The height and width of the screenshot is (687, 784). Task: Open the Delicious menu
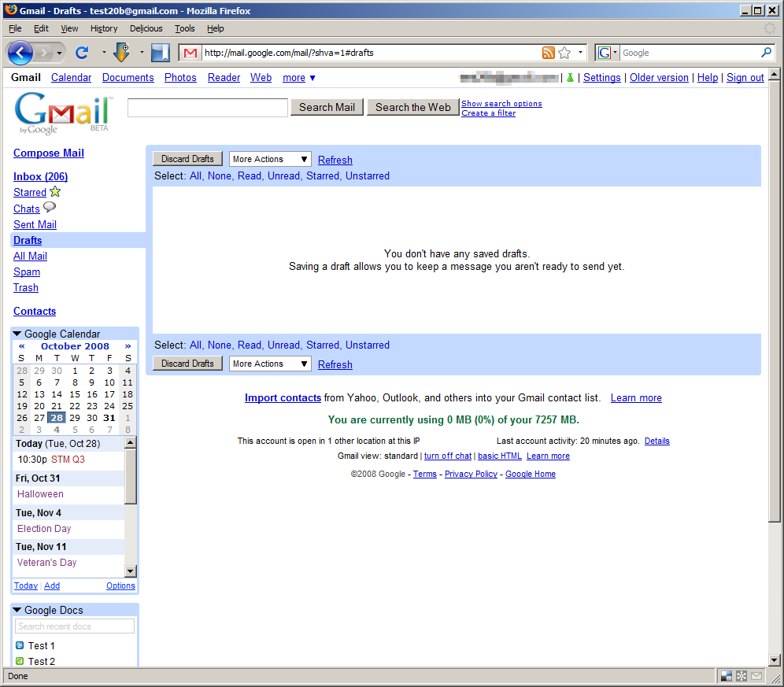[146, 28]
